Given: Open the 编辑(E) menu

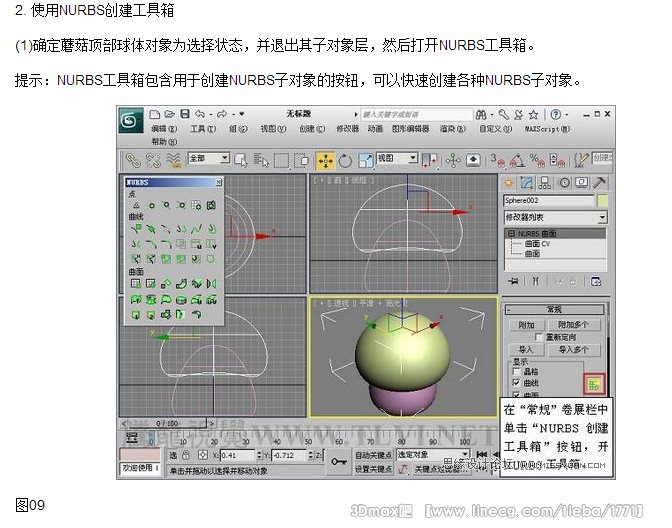Looking at the screenshot, I should click(x=164, y=129).
